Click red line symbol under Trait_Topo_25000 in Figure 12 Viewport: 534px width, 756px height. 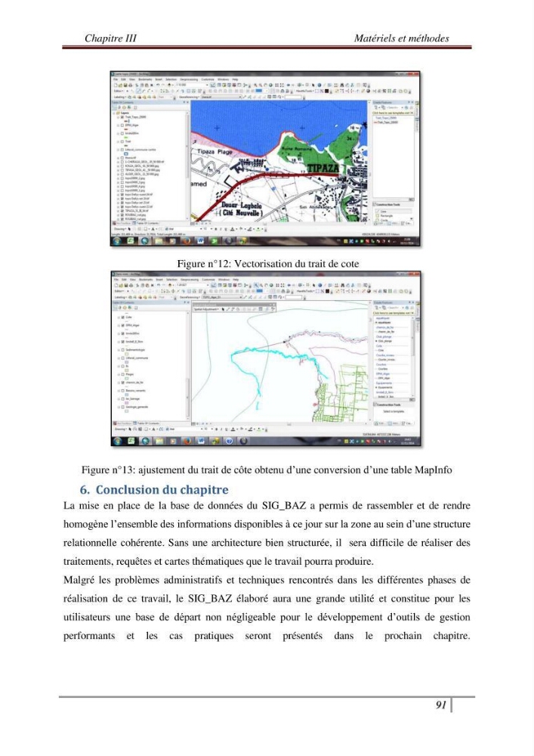click(x=125, y=121)
